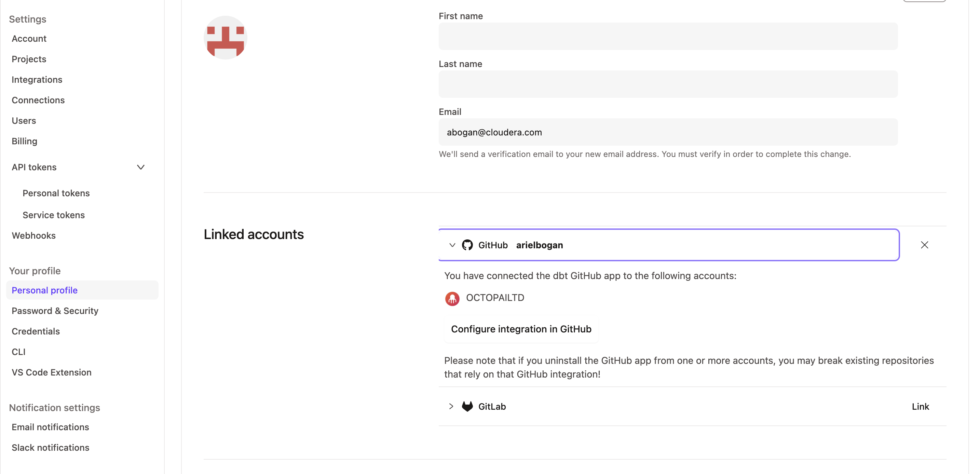Click the OCTOPAILTD organization avatar
The height and width of the screenshot is (474, 980).
tap(452, 299)
